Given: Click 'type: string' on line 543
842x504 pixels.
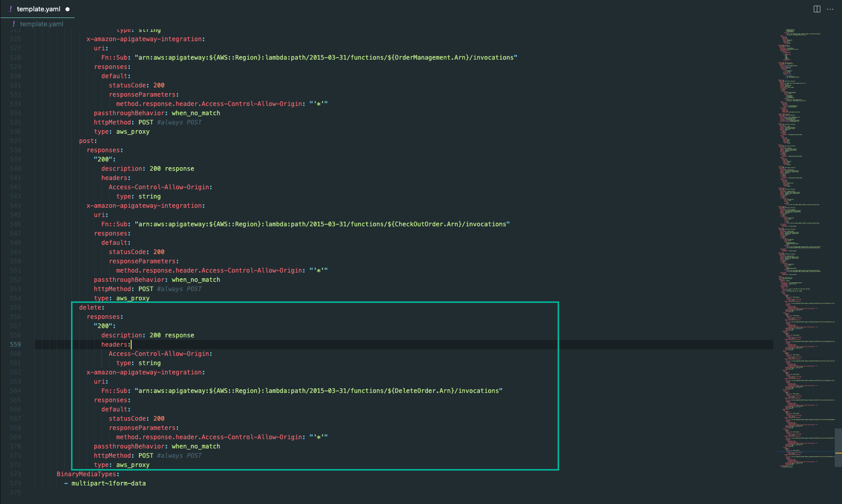Looking at the screenshot, I should click(x=138, y=196).
